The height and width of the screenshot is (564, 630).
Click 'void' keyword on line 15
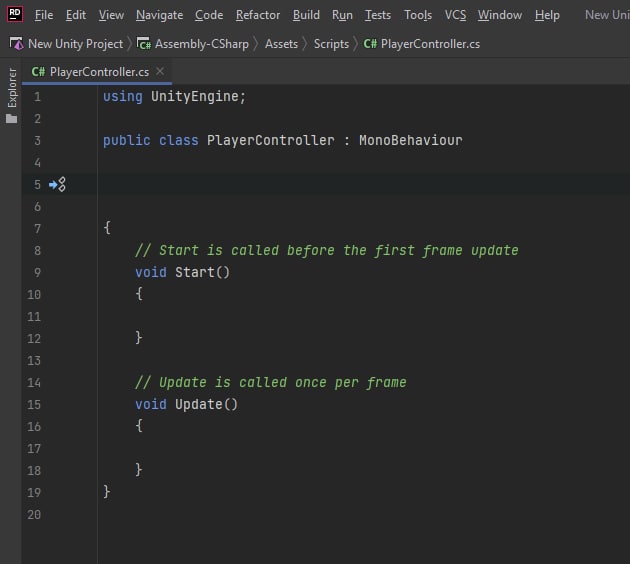pos(151,404)
